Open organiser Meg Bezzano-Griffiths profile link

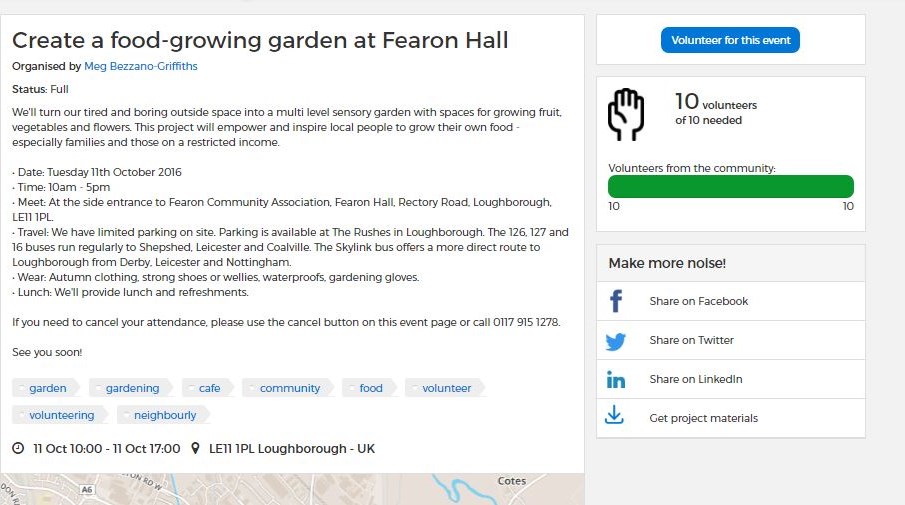(141, 66)
